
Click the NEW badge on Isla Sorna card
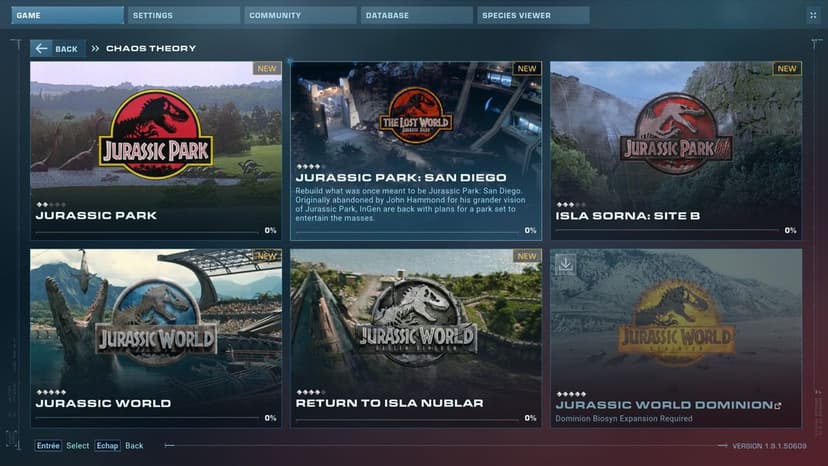tap(787, 69)
